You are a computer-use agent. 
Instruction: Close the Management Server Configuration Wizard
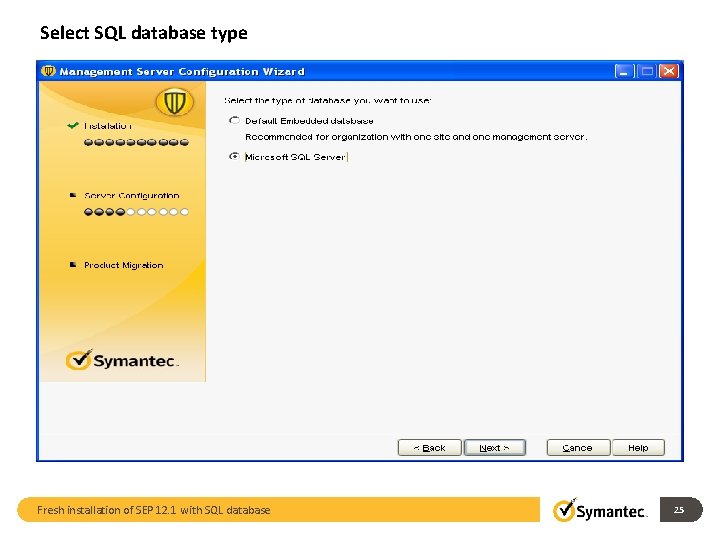coord(669,71)
